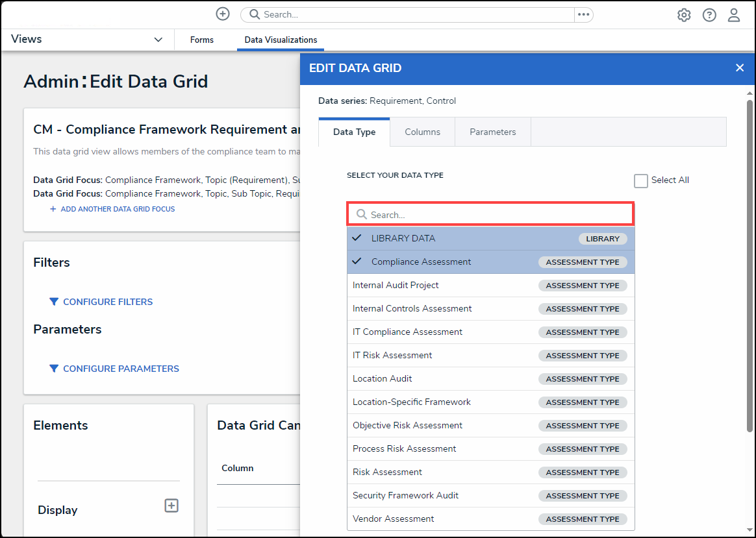Expand the Views dropdown

pyautogui.click(x=158, y=40)
